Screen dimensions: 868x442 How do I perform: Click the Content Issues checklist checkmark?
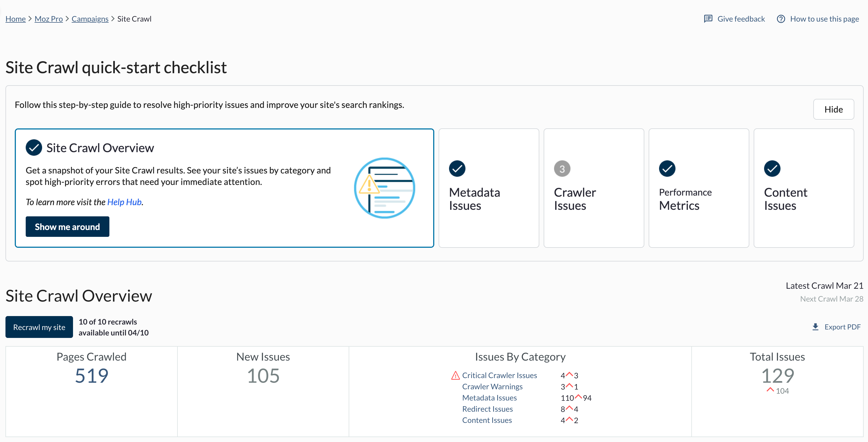772,169
